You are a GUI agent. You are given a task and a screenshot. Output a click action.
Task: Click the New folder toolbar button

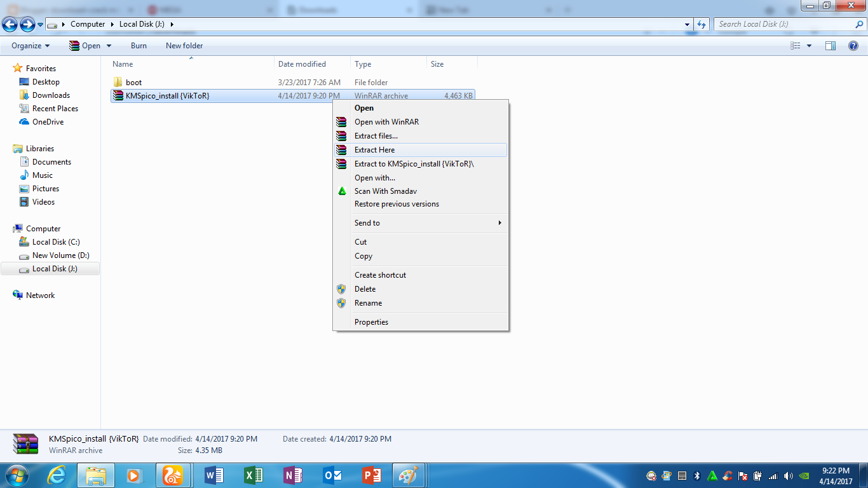(x=184, y=46)
